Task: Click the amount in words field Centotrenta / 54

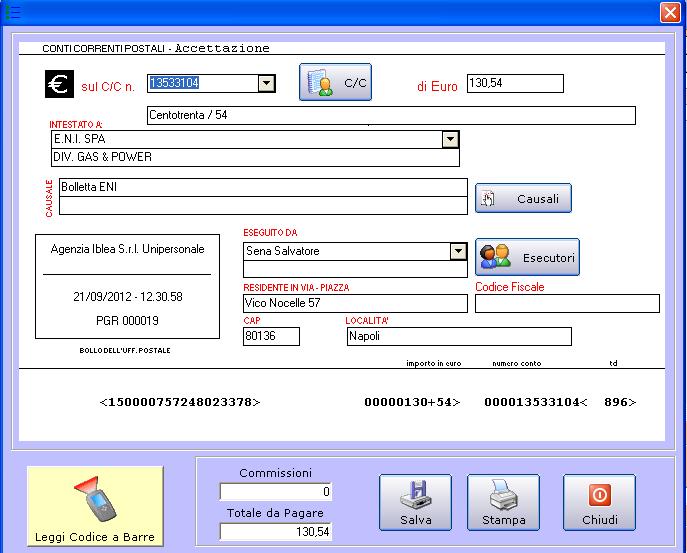Action: 391,115
